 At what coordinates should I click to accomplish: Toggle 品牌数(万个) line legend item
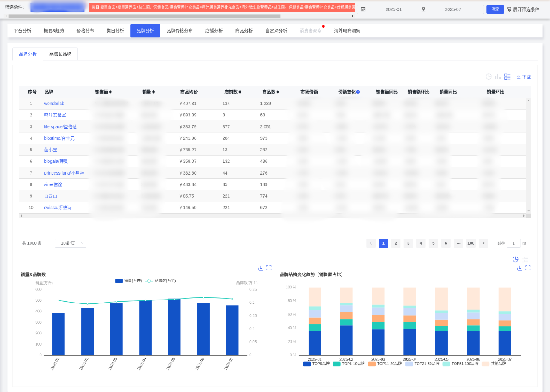[149, 281]
